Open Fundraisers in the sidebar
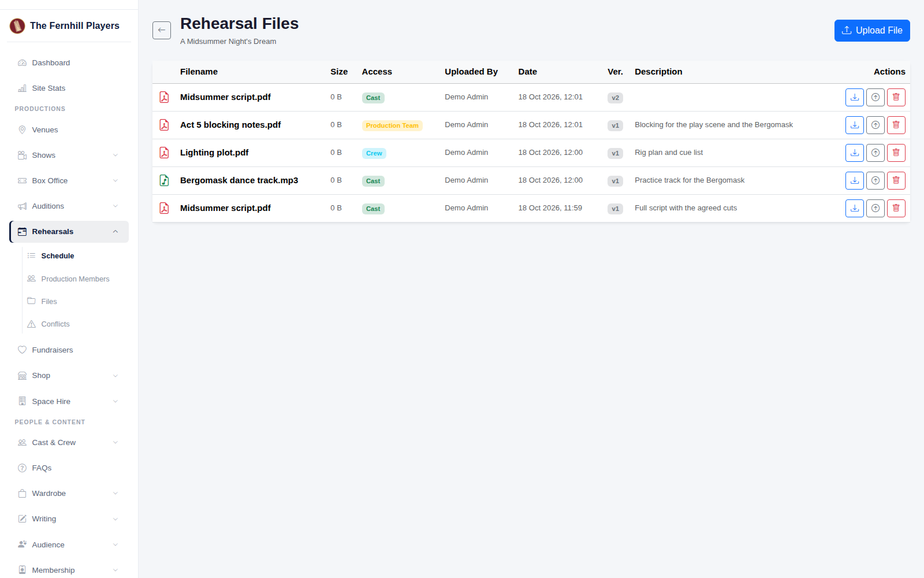924x578 pixels. (x=69, y=350)
